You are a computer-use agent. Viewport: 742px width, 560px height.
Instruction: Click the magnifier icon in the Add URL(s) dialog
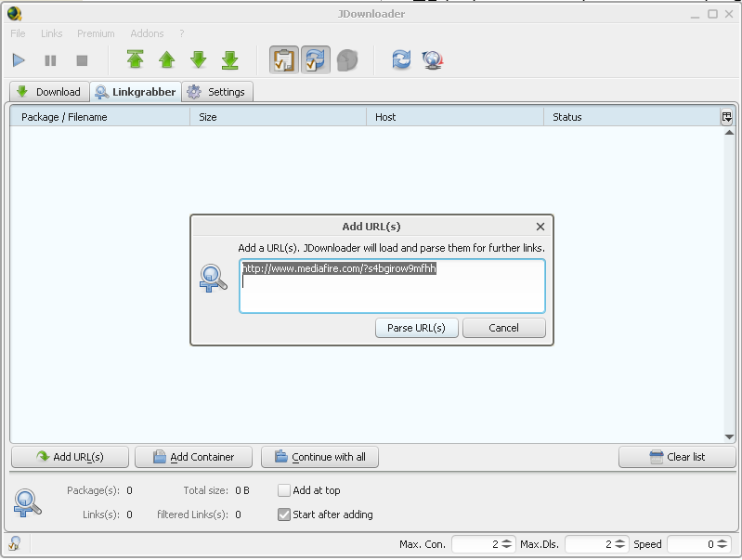click(213, 279)
